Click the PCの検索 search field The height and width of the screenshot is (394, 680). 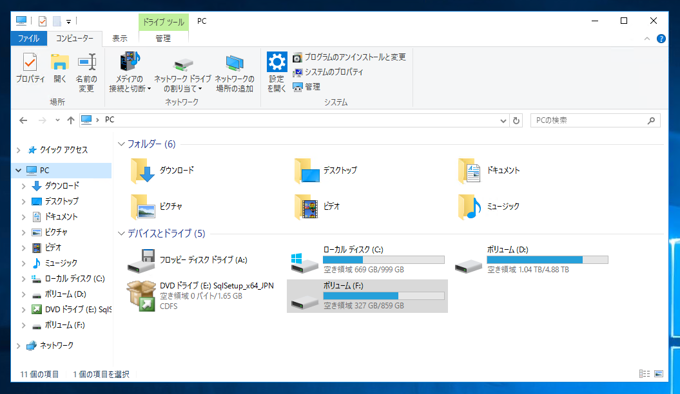point(595,120)
